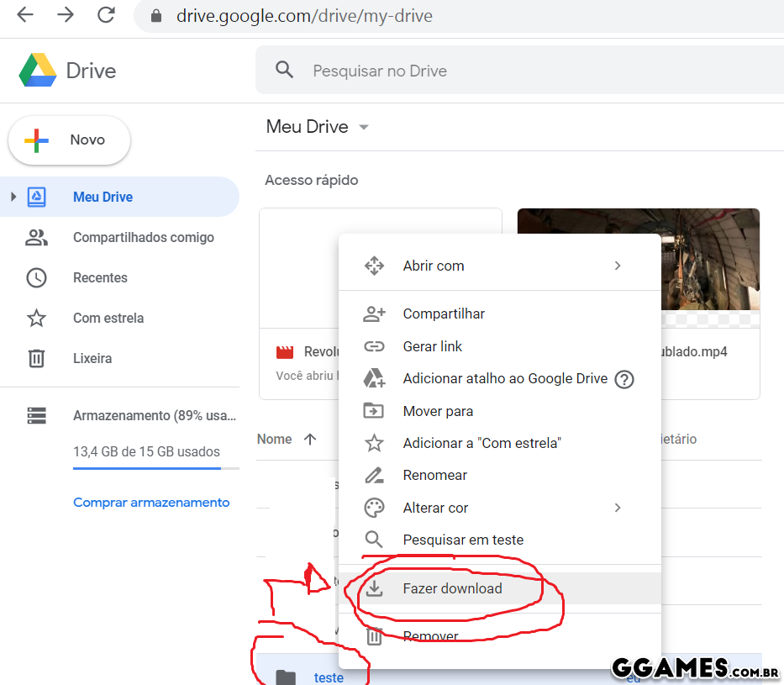Select Compartilhar in the context menu
Image resolution: width=784 pixels, height=685 pixels.
tap(444, 314)
